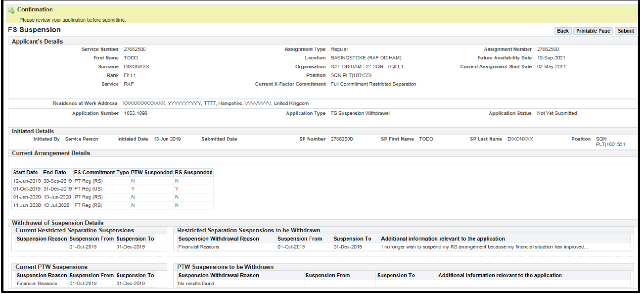Screen dimensions: 644x294
Task: Click the End Date column header
Action: click(54, 172)
